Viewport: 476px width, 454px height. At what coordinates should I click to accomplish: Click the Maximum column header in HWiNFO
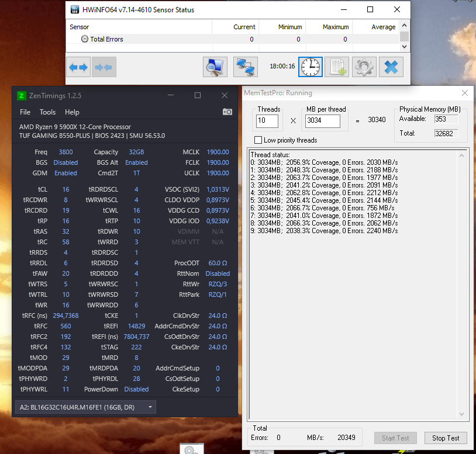coord(329,27)
